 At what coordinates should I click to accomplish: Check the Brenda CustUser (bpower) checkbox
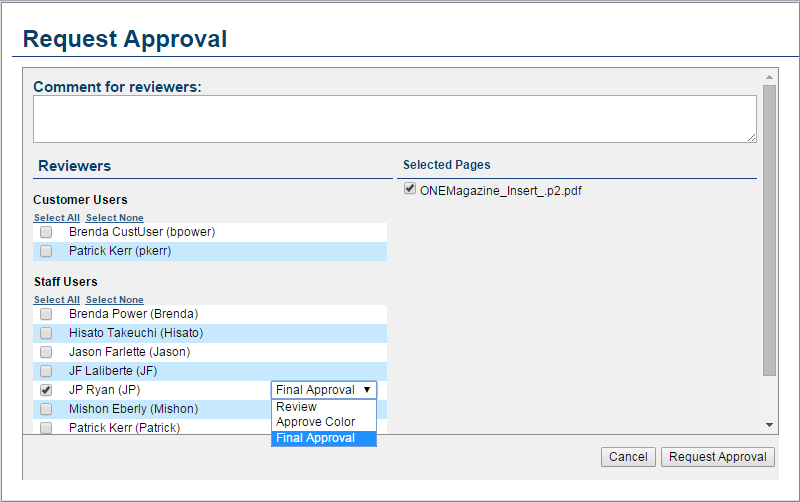[46, 232]
